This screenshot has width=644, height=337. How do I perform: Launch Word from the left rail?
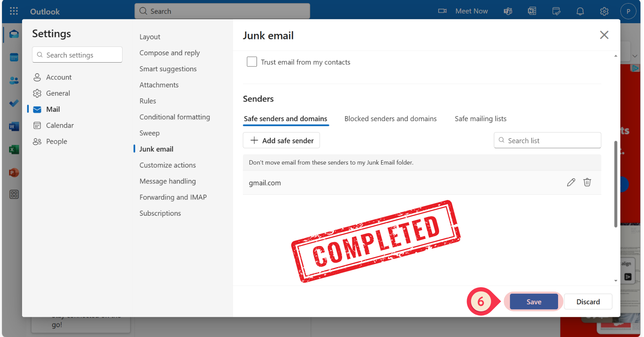[x=14, y=127]
